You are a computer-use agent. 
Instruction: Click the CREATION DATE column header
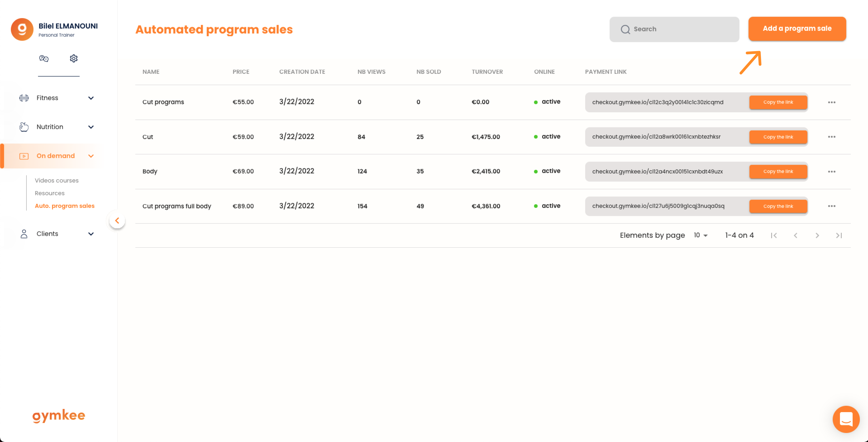coord(302,72)
